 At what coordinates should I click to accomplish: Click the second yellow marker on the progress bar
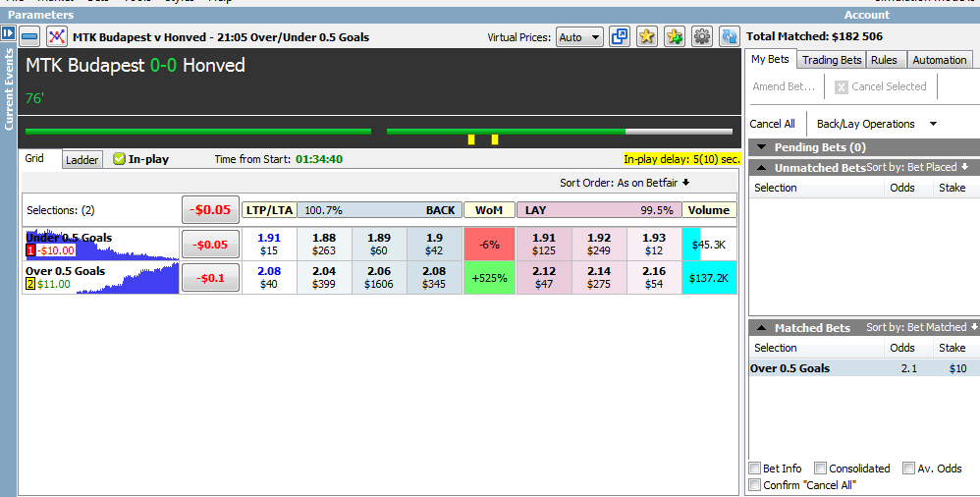494,139
